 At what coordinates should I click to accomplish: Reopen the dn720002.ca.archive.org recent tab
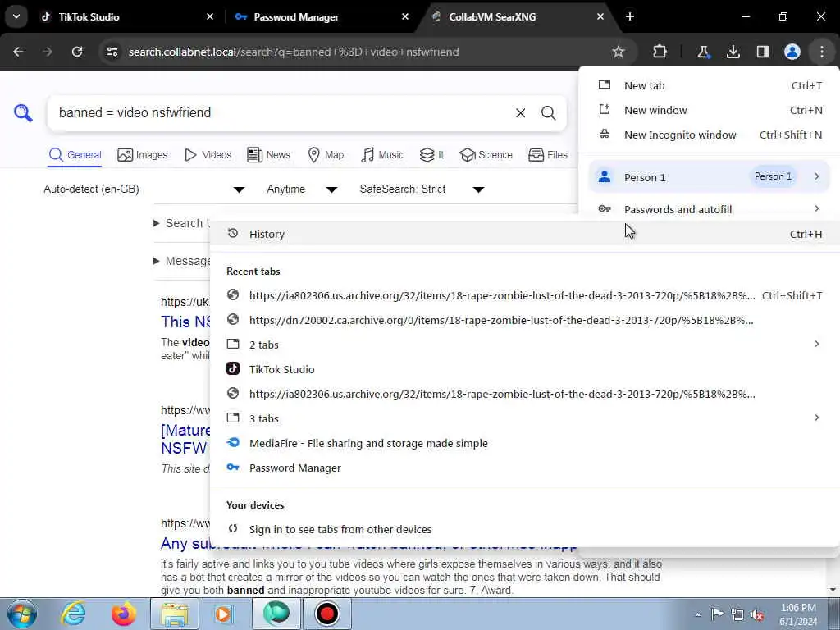[x=524, y=321]
